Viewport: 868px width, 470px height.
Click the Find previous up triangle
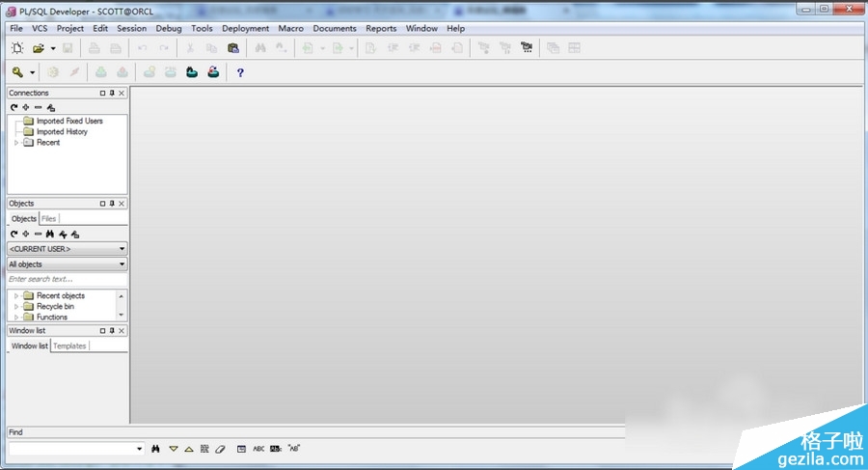[189, 450]
